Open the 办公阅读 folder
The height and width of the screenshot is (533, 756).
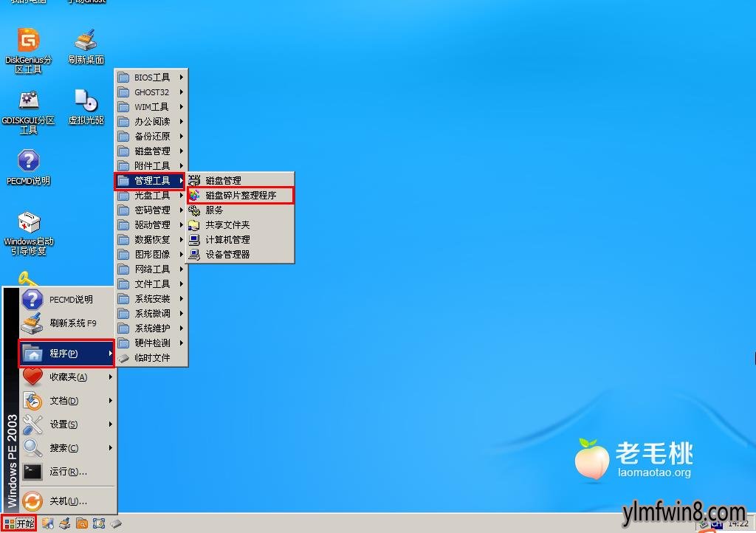pos(151,122)
